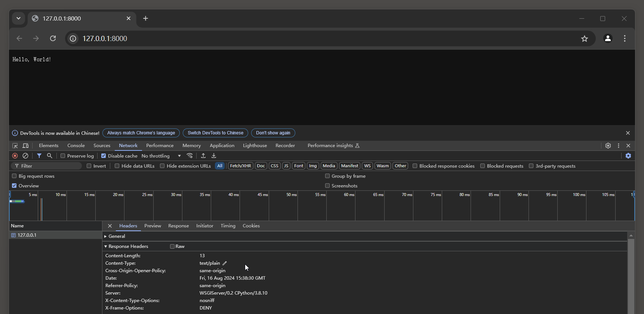644x314 pixels.
Task: Uncheck Disable cache checkbox
Action: point(104,156)
